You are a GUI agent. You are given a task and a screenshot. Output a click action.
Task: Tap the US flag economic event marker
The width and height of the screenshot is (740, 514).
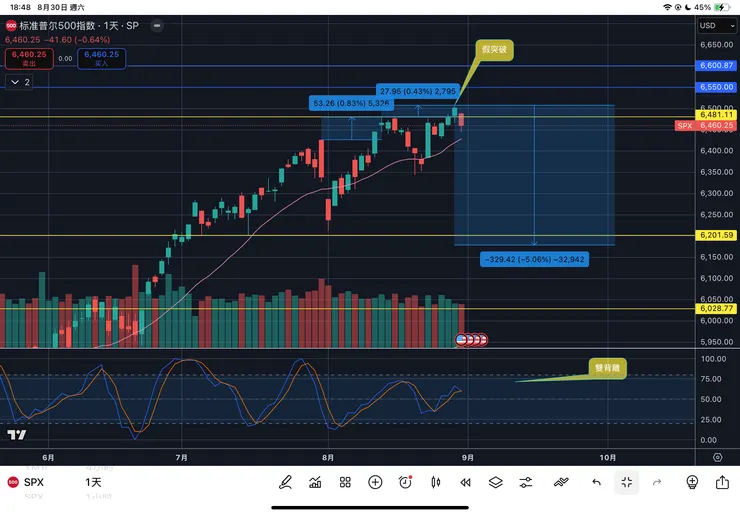pos(461,339)
